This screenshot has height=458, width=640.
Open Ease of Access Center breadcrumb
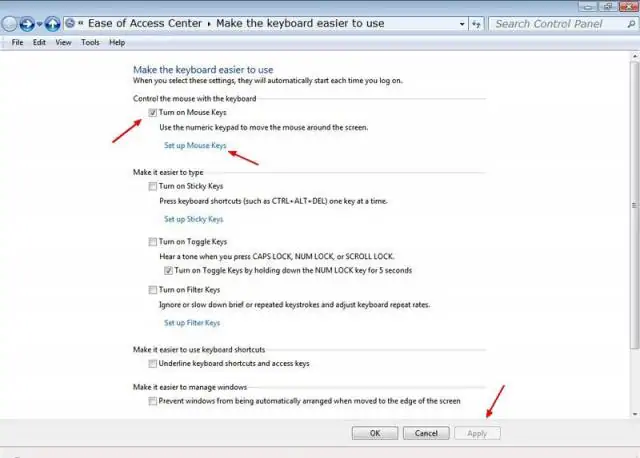click(145, 23)
